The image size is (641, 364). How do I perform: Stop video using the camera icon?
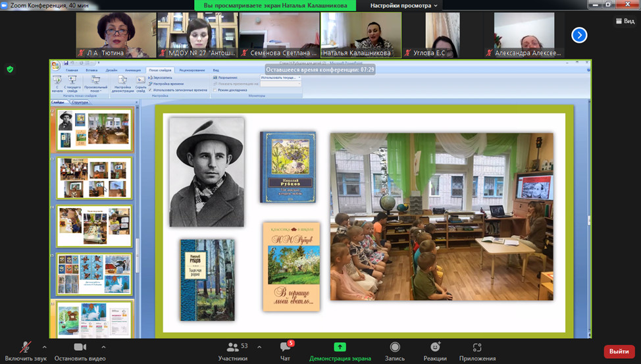click(x=80, y=347)
